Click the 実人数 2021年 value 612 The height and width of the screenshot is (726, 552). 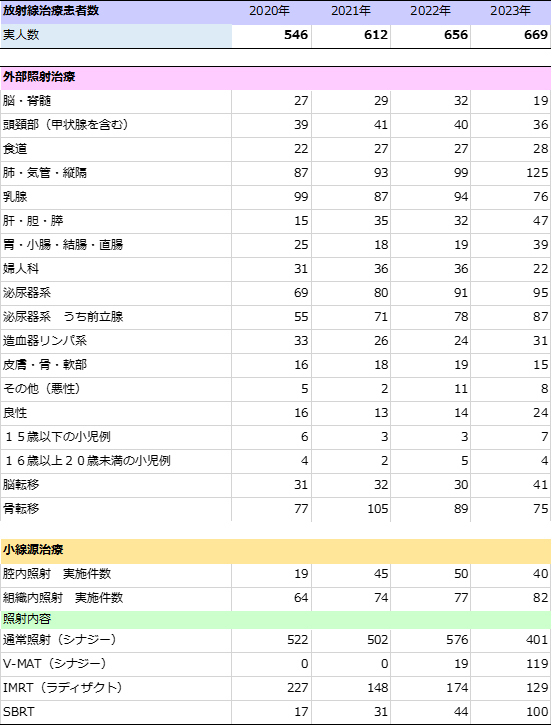376,35
